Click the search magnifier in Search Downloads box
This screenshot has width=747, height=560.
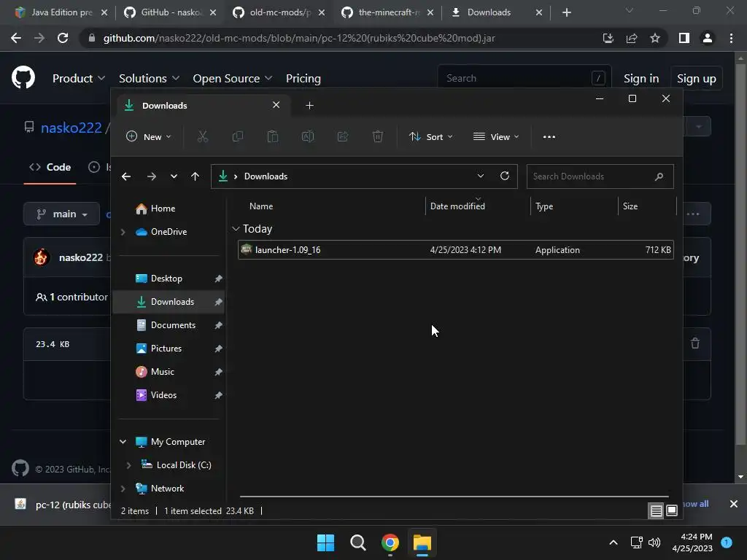[x=659, y=176]
